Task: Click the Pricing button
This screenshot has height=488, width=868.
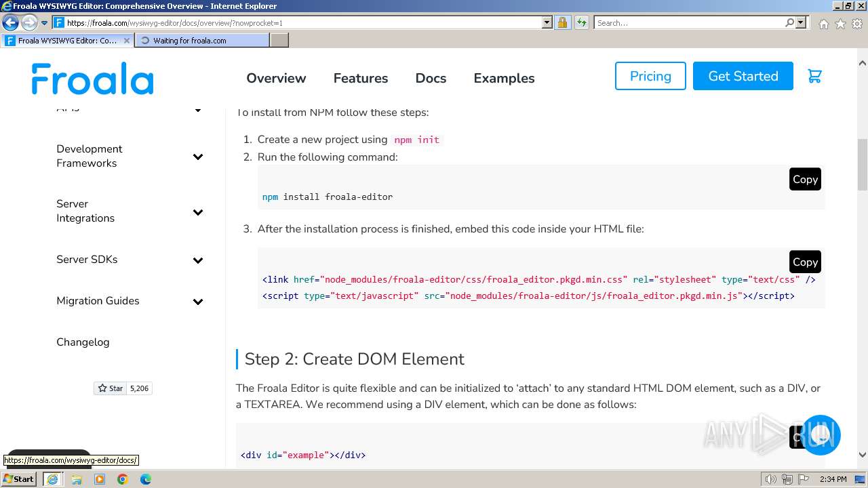Action: click(x=650, y=76)
